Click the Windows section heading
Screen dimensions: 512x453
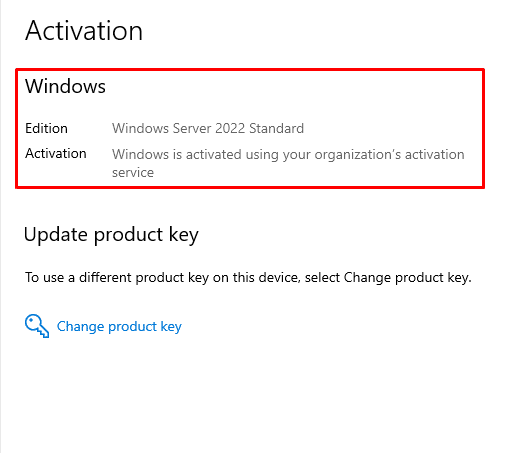[65, 86]
